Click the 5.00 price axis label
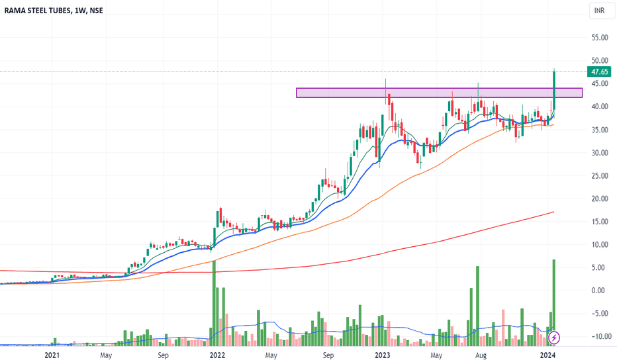The height and width of the screenshot is (364, 617). coord(598,267)
